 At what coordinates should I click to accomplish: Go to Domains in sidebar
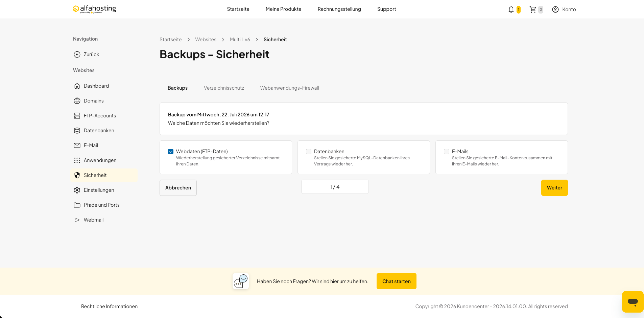pyautogui.click(x=104, y=101)
